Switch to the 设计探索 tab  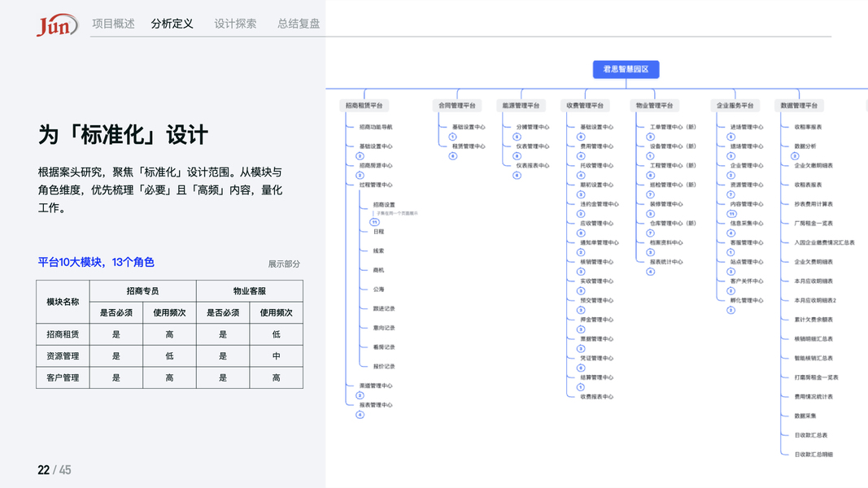click(x=235, y=24)
